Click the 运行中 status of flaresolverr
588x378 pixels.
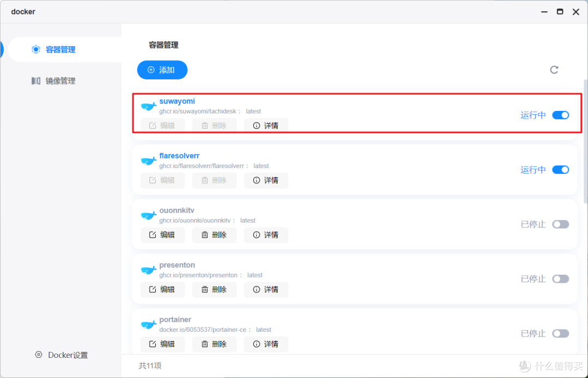pos(533,170)
